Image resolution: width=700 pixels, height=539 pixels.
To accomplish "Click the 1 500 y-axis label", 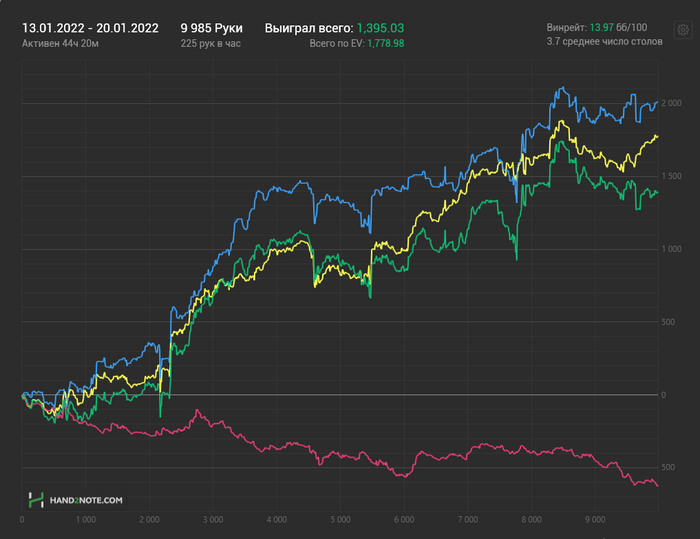I will [x=671, y=176].
